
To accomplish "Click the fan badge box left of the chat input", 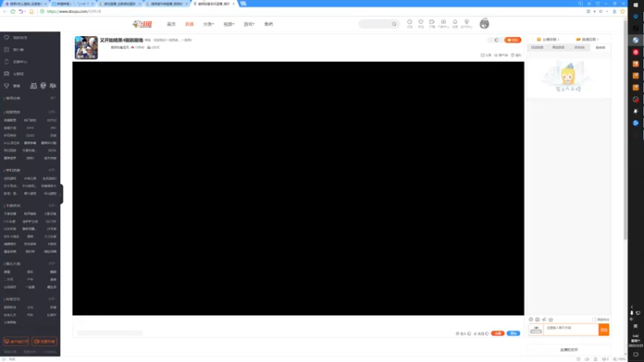I will [x=536, y=330].
